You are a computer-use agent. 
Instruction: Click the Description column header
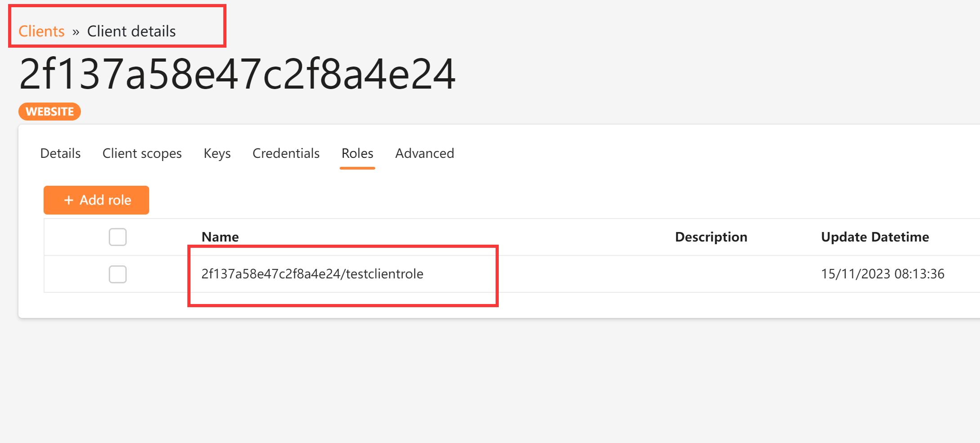pos(711,237)
